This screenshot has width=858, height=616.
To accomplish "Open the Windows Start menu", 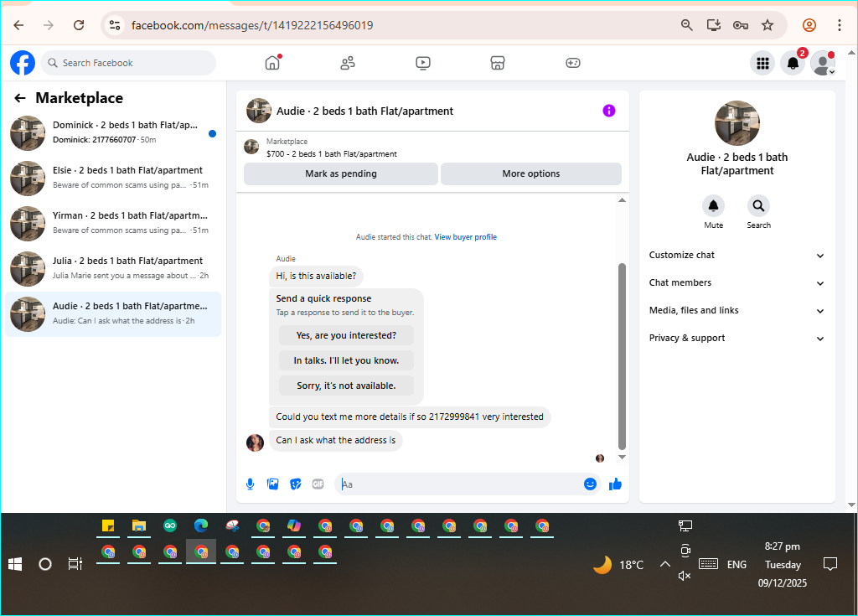I will coord(15,564).
